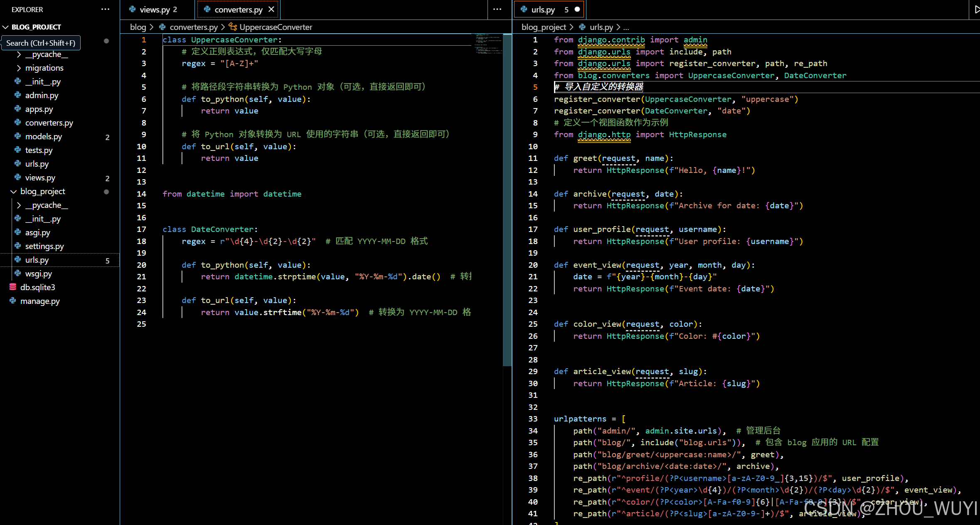Click problem count 2 beside views.py
Screen dimensions: 980x525
coord(107,178)
